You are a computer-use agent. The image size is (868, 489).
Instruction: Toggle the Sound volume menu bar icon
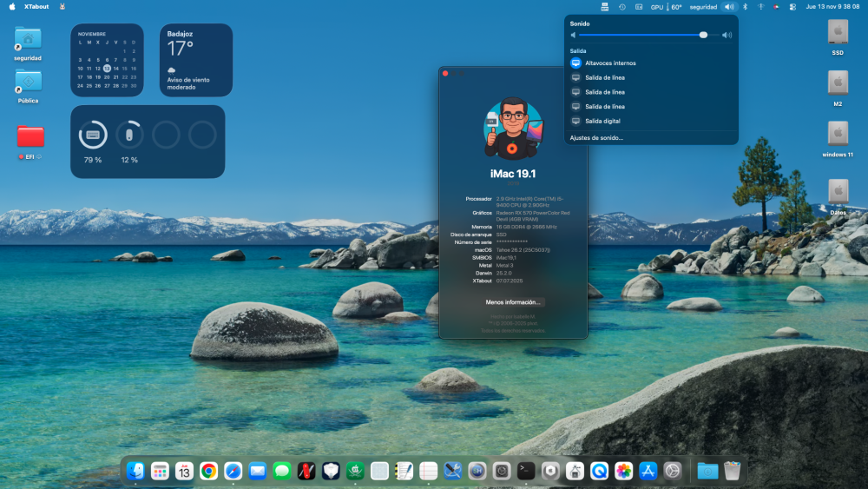click(x=730, y=7)
